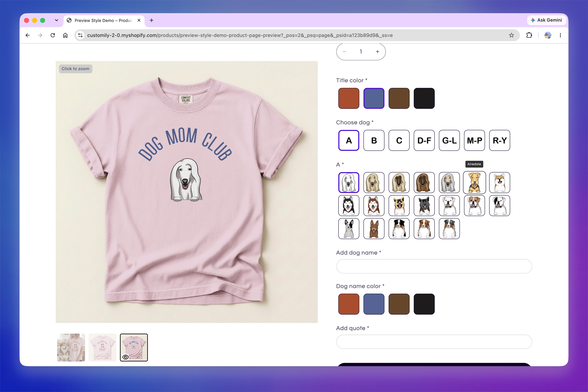Choose dog letter group A
The height and width of the screenshot is (392, 588).
point(349,140)
